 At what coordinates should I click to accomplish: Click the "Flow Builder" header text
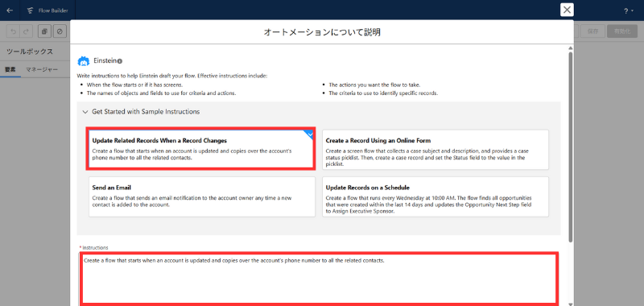(x=53, y=10)
